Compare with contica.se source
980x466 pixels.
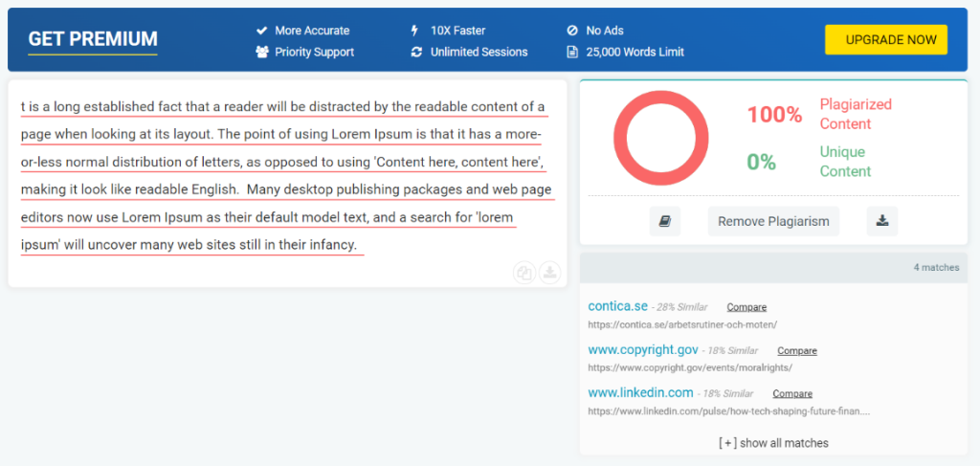tap(746, 307)
